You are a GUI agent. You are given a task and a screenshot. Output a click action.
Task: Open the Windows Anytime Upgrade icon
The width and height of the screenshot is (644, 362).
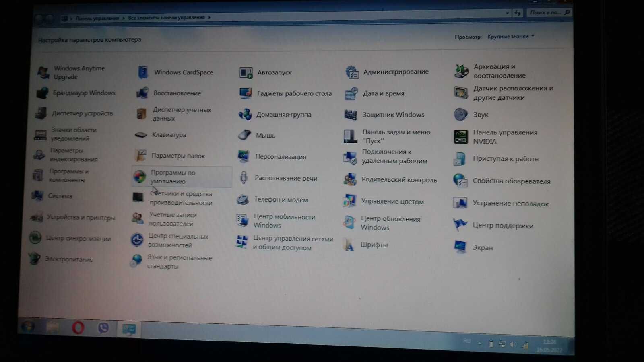43,73
